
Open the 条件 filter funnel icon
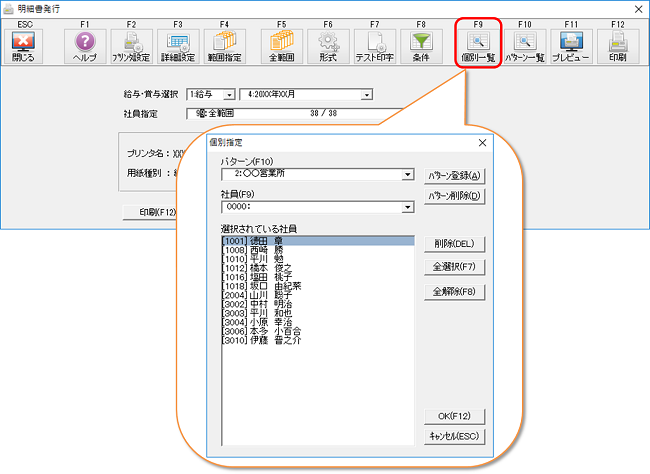click(x=421, y=45)
